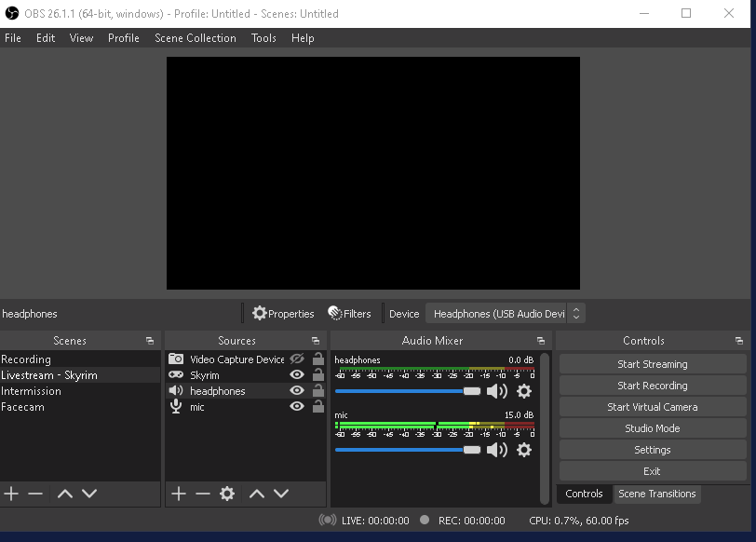Mute the headphones channel in Audio Mixer
This screenshot has height=542, width=756.
click(497, 391)
